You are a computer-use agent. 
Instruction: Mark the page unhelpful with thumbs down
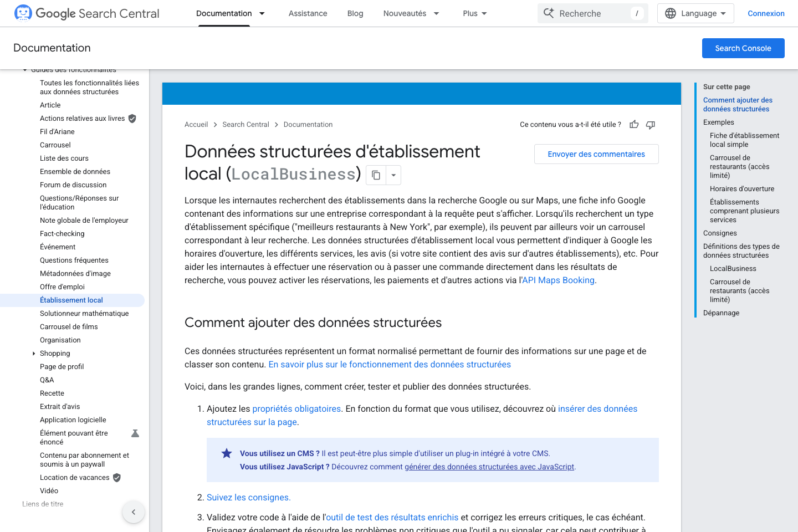[651, 125]
